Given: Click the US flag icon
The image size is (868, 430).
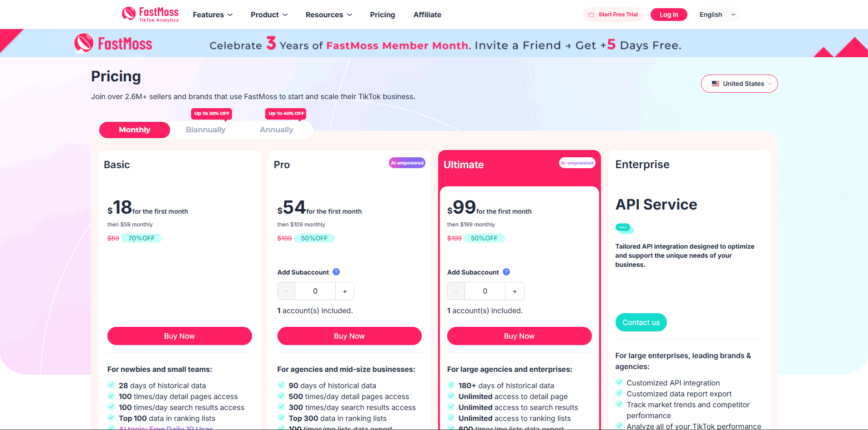Looking at the screenshot, I should 716,84.
